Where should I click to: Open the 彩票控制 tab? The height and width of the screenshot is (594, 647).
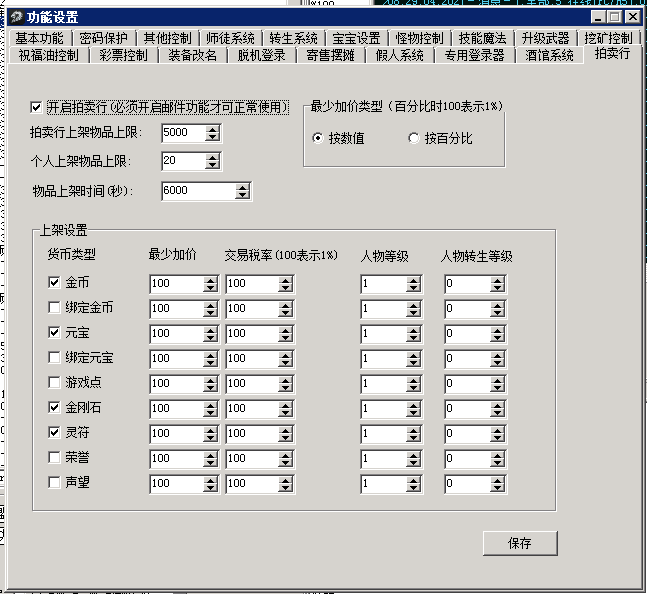pyautogui.click(x=123, y=55)
